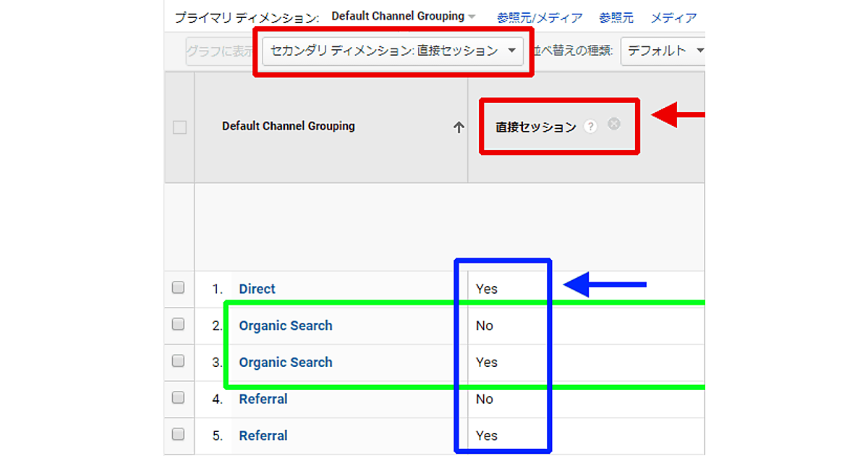This screenshot has height=456, width=868.
Task: Open the デフォルト sort type dropdown
Action: tap(664, 51)
